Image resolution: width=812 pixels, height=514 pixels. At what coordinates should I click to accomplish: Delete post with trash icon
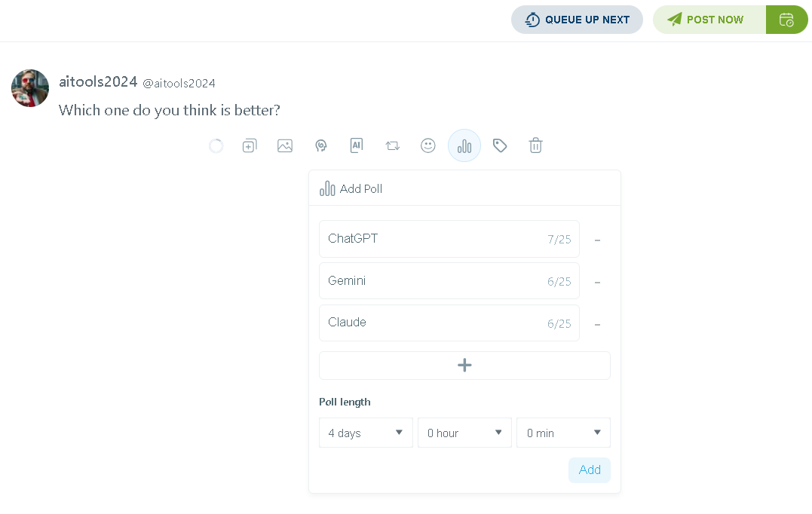(x=535, y=145)
